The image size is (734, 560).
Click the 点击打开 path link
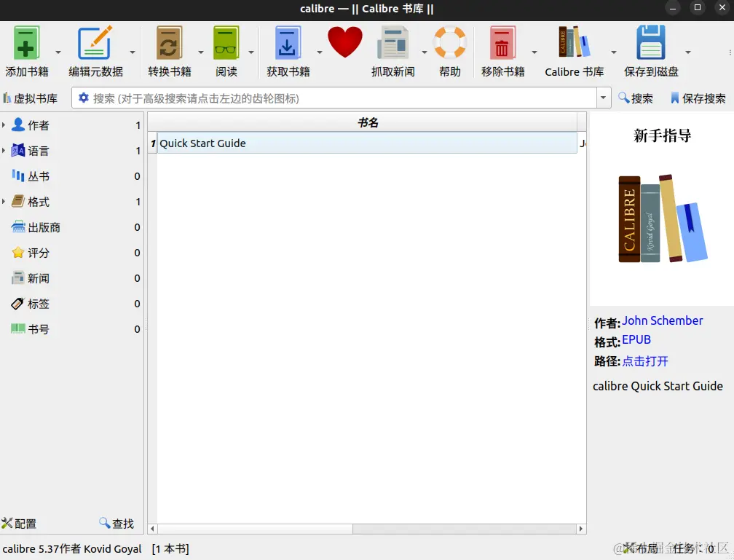[645, 361]
